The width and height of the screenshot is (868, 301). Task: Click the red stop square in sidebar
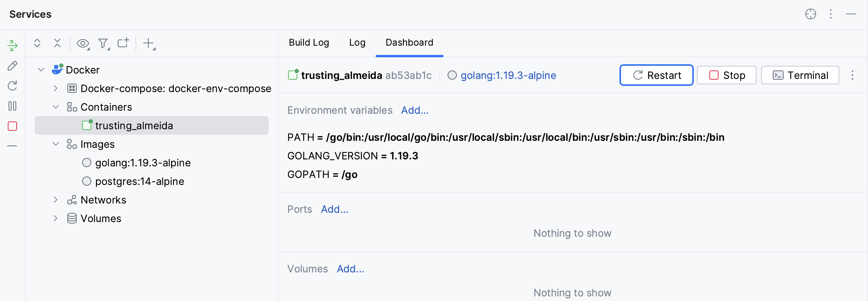12,126
